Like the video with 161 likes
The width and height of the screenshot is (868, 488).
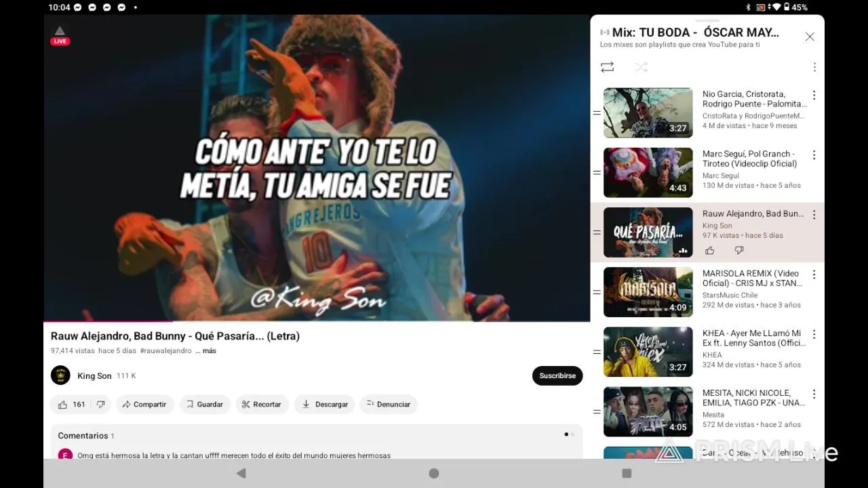click(71, 405)
